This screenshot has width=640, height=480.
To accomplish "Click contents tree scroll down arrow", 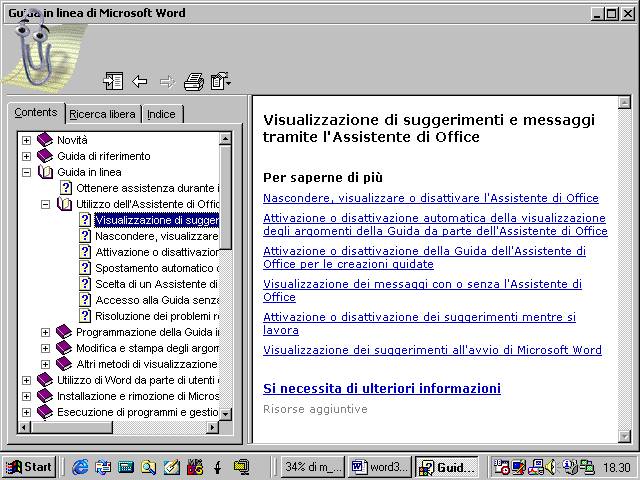I will (225, 414).
